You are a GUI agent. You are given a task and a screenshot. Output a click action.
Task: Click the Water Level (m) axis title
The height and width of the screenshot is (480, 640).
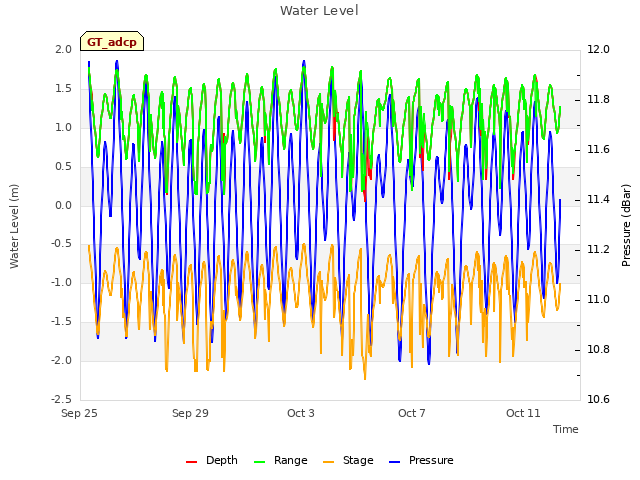point(14,227)
